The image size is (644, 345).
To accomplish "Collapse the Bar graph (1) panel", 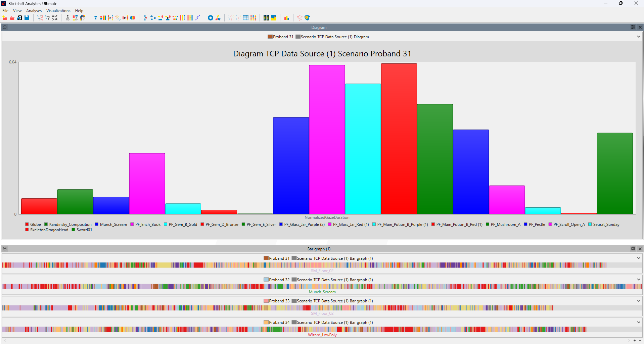I will coord(5,249).
